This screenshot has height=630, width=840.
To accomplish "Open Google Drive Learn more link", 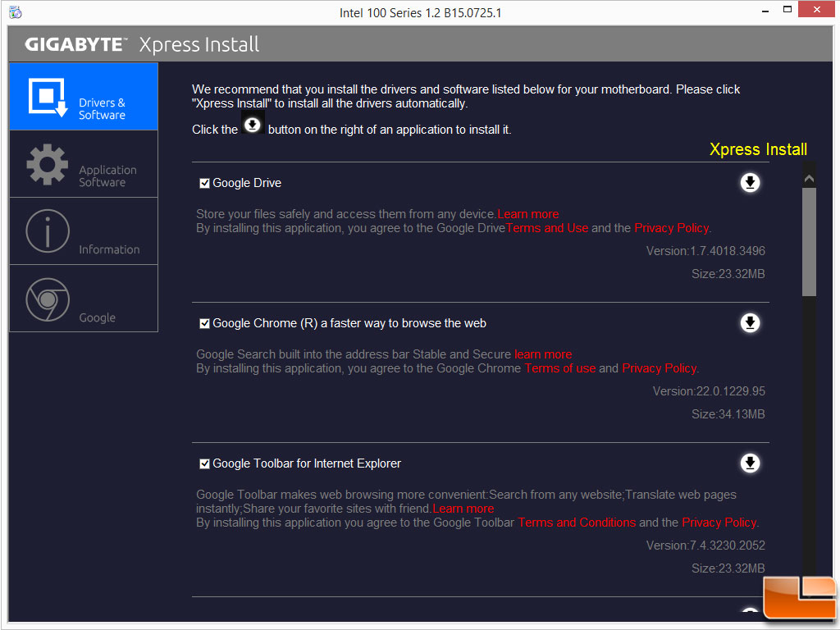I will [x=528, y=214].
